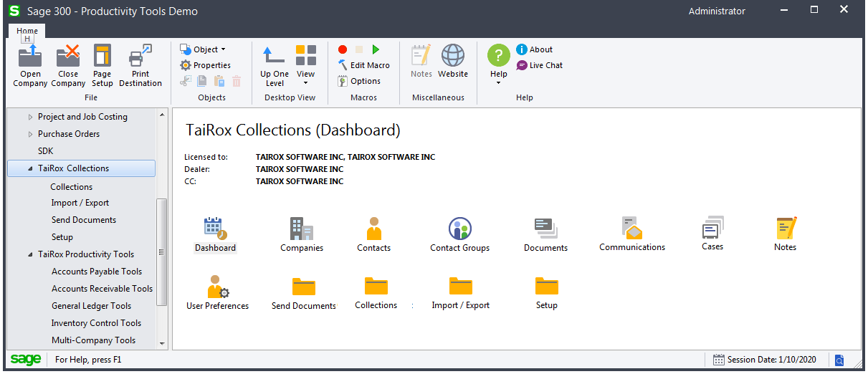Click the Close Company icon

point(68,56)
